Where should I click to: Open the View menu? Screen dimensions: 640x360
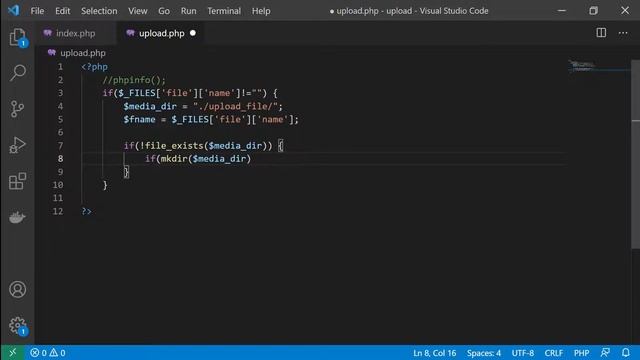pos(138,11)
